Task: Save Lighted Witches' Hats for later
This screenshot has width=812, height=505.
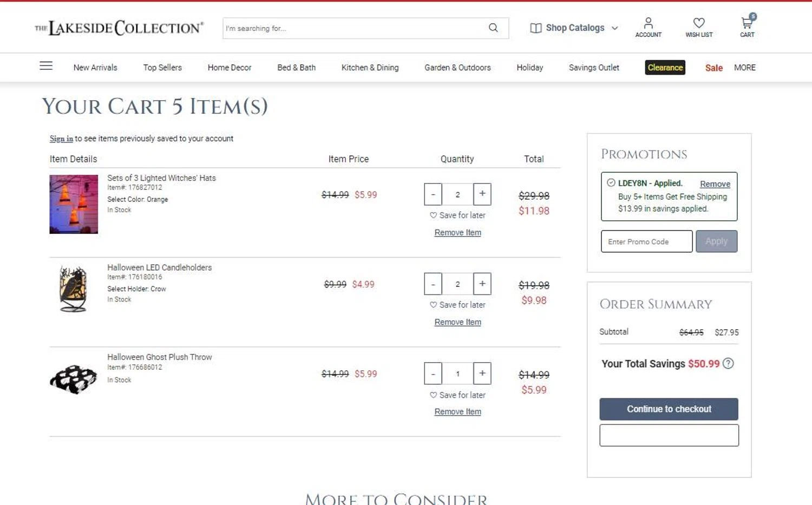Action: pos(457,215)
